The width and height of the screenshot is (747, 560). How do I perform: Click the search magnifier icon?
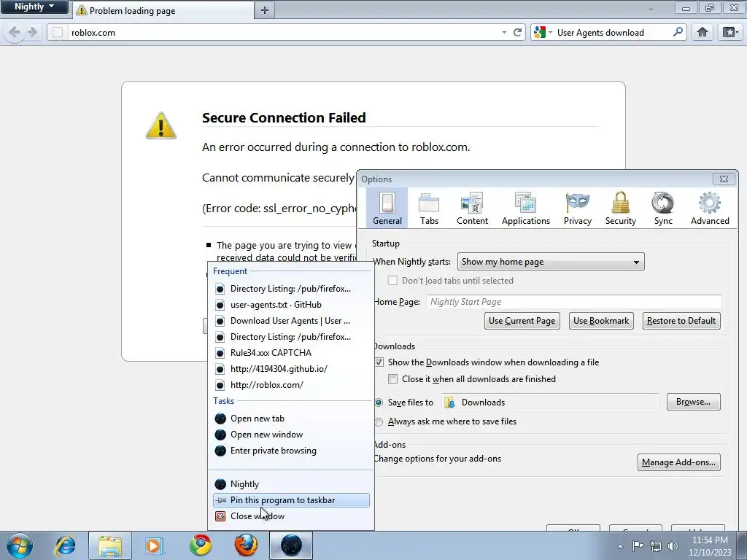tap(678, 32)
